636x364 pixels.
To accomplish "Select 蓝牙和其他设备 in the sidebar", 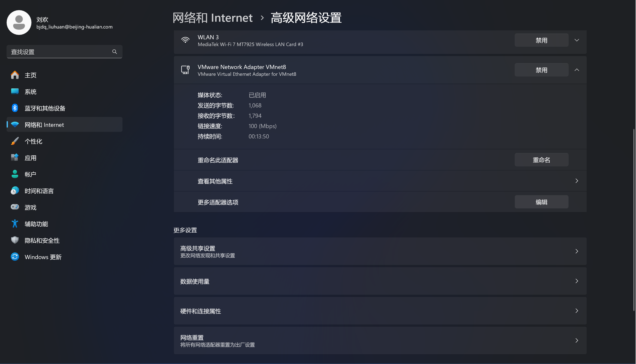I will coord(45,108).
